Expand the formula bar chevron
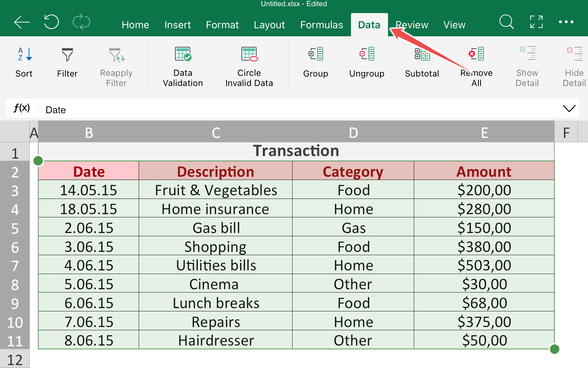The image size is (588, 368). coord(569,109)
